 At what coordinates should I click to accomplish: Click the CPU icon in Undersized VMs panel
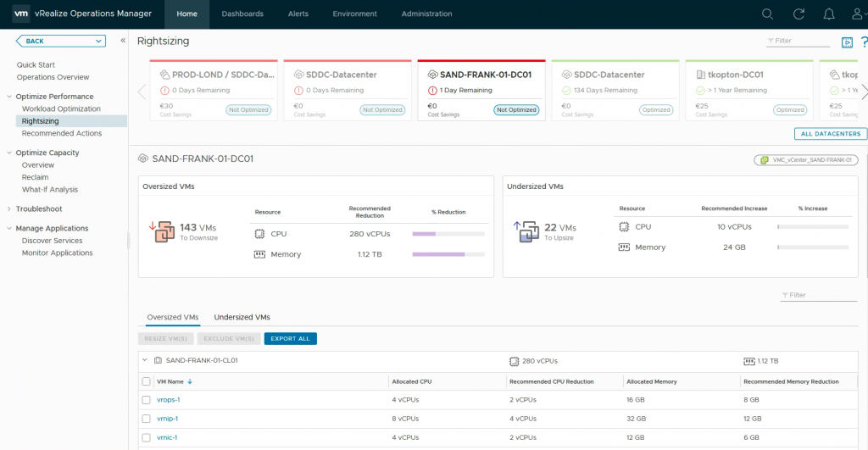point(624,227)
